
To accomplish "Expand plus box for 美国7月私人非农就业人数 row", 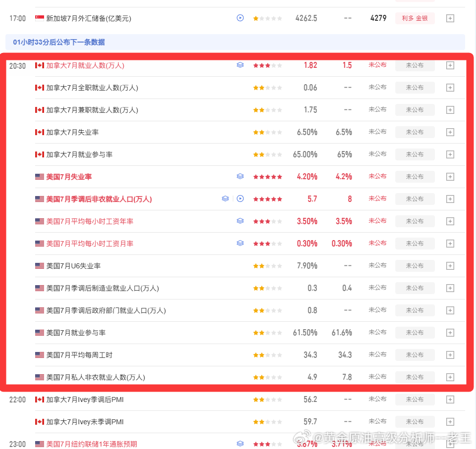I will click(450, 377).
